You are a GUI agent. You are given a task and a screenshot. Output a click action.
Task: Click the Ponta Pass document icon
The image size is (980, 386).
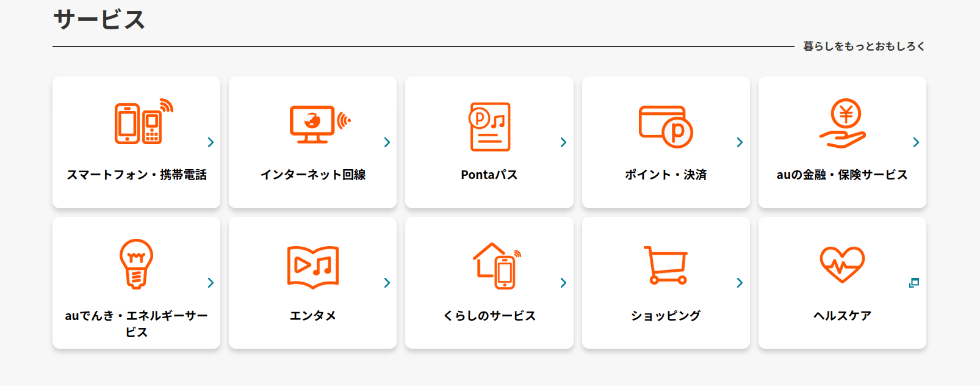point(489,126)
